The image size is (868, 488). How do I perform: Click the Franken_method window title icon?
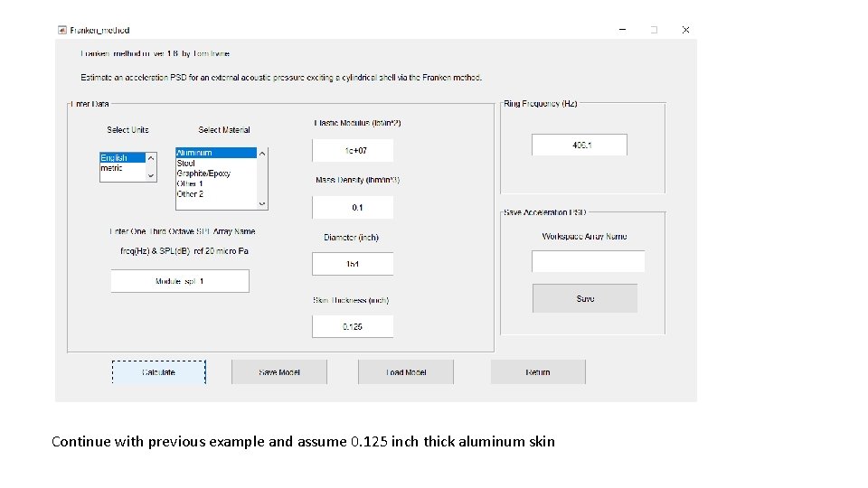62,30
